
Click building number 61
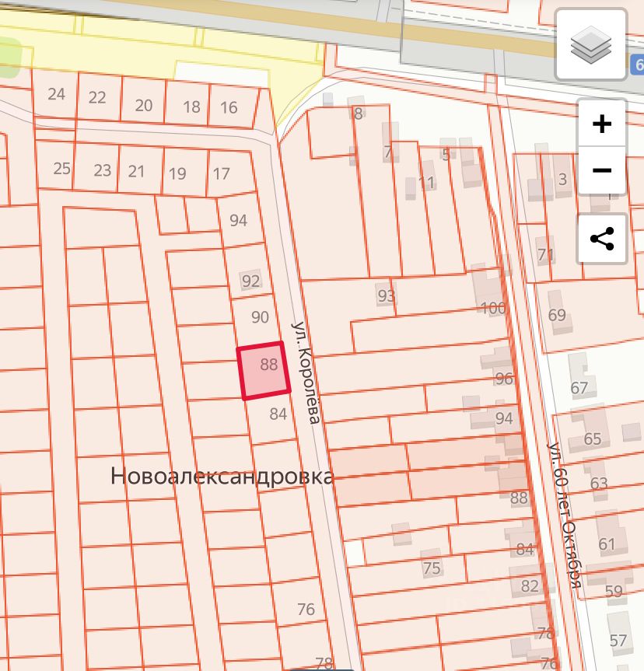[x=607, y=544]
